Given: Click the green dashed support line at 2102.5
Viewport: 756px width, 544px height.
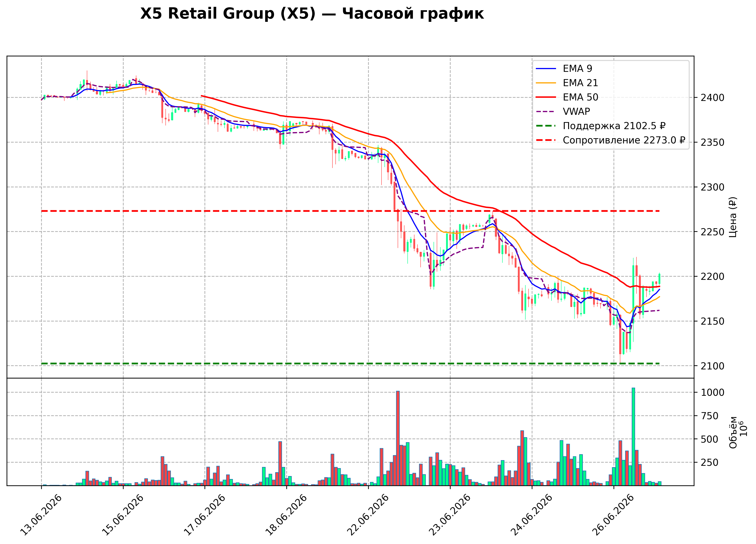Looking at the screenshot, I should [350, 364].
